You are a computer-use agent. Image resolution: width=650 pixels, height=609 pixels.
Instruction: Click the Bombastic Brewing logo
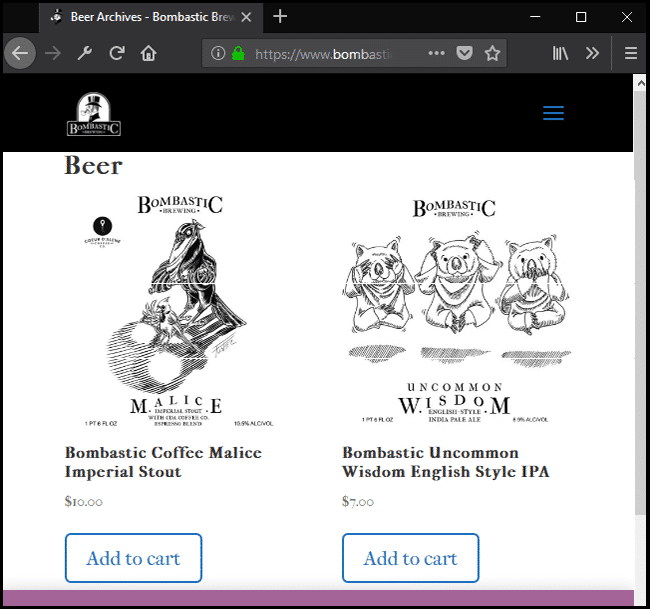coord(94,114)
